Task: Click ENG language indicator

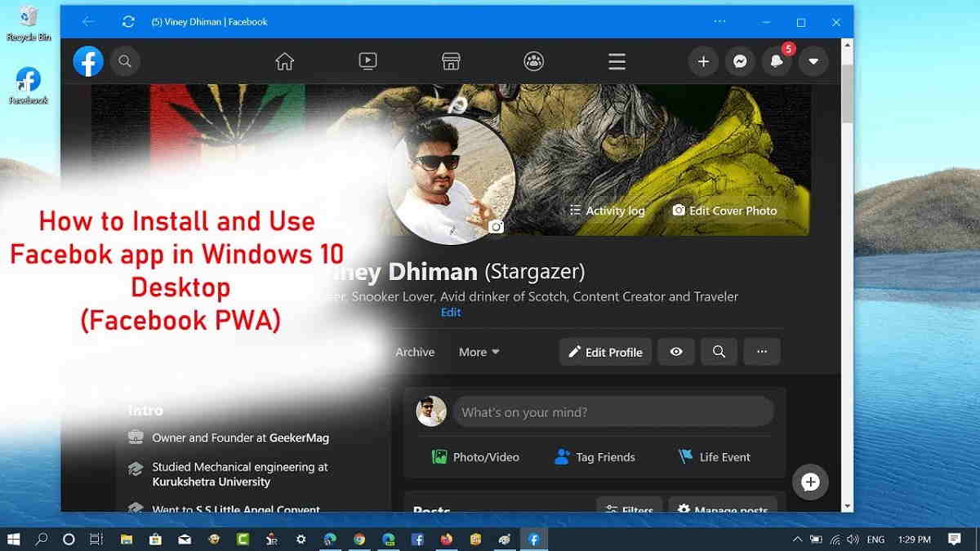Action: coord(875,539)
